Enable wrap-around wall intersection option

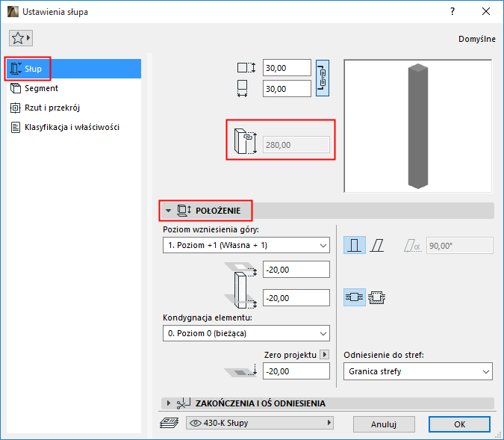[x=377, y=297]
